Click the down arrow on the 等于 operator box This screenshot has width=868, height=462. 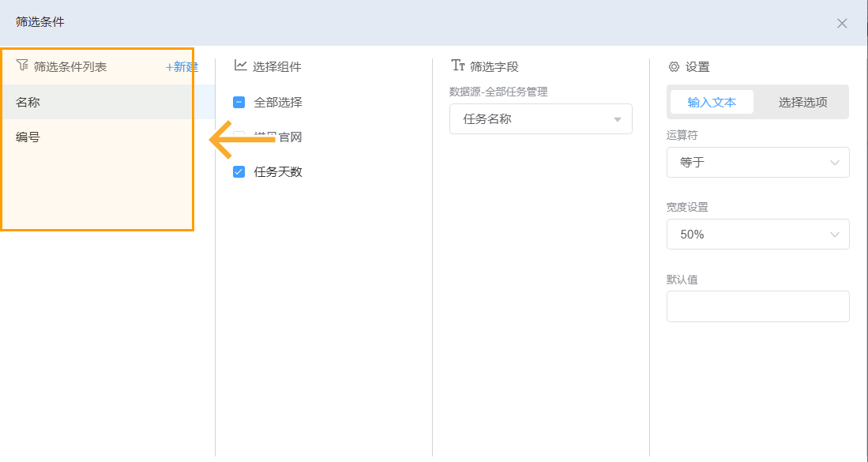point(835,163)
